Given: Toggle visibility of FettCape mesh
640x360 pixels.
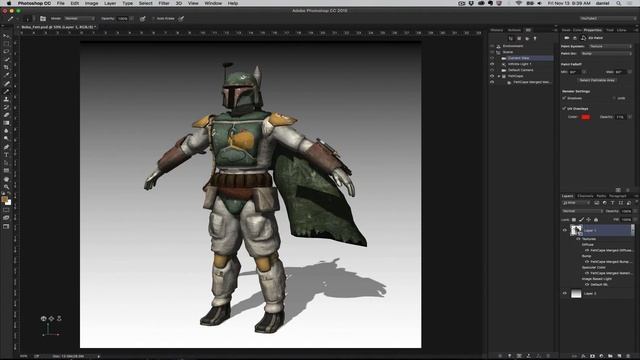Looking at the screenshot, I should pos(492,76).
